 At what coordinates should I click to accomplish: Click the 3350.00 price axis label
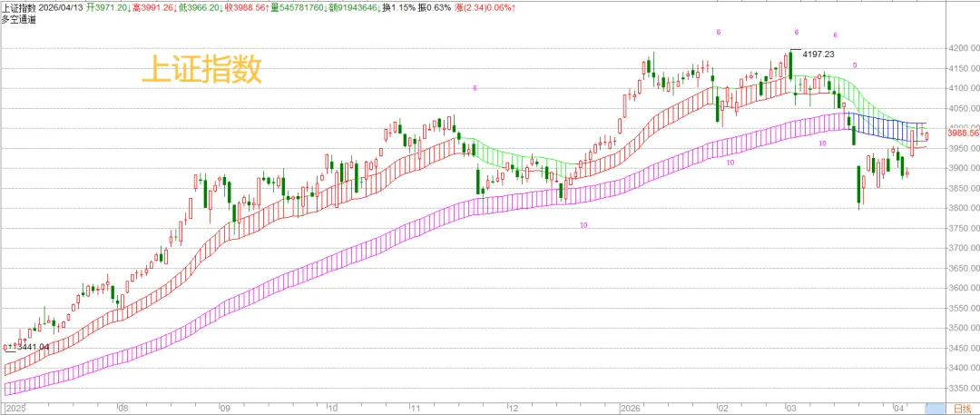tap(963, 388)
